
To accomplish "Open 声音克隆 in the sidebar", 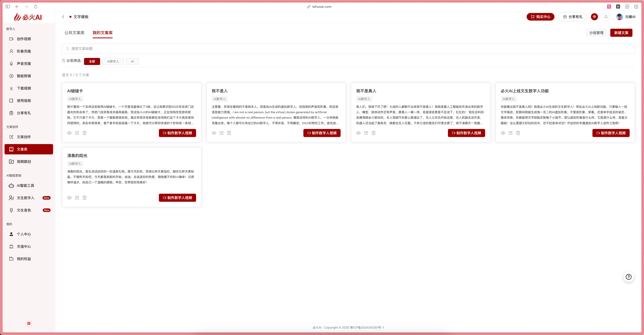I will point(29,64).
